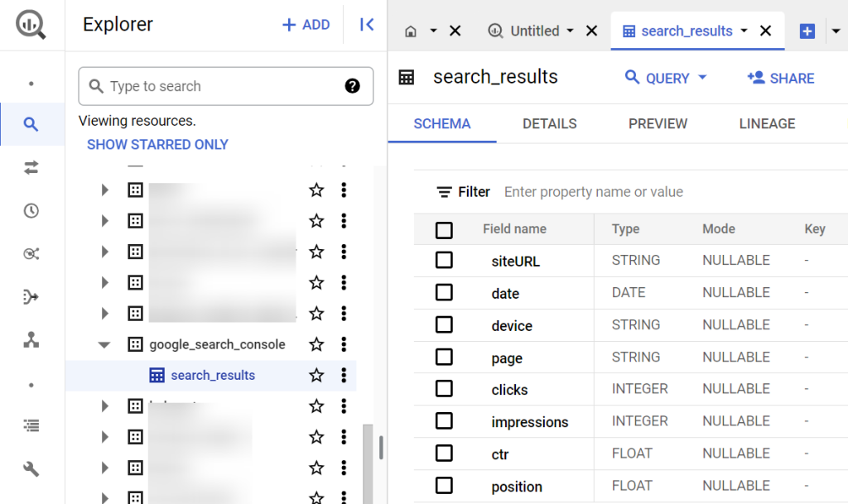Open Dataform pipeline icon in sidebar
Viewport: 848px width, 504px height.
pyautogui.click(x=31, y=296)
